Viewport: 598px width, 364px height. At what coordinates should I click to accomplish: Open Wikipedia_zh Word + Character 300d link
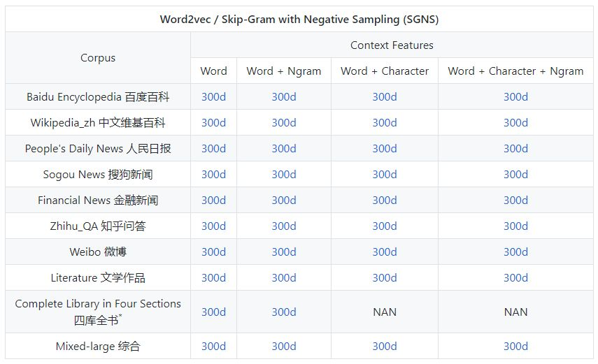point(385,123)
